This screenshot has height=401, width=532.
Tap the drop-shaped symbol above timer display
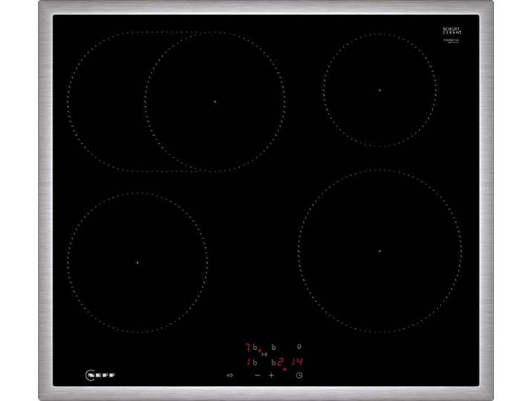tap(299, 347)
